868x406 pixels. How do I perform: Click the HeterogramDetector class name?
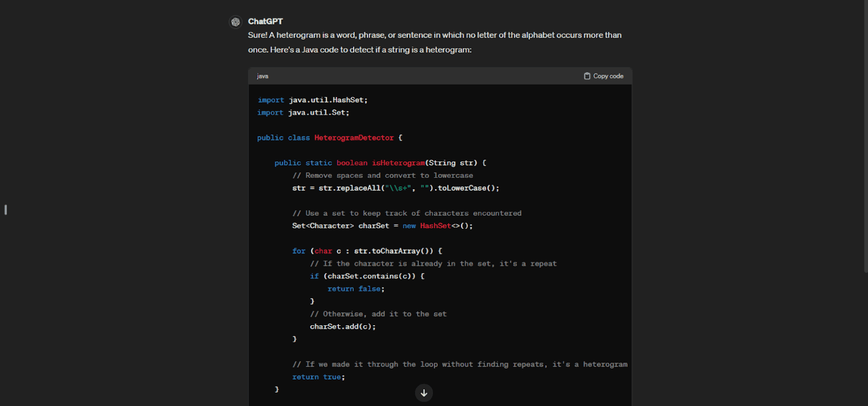click(x=354, y=138)
